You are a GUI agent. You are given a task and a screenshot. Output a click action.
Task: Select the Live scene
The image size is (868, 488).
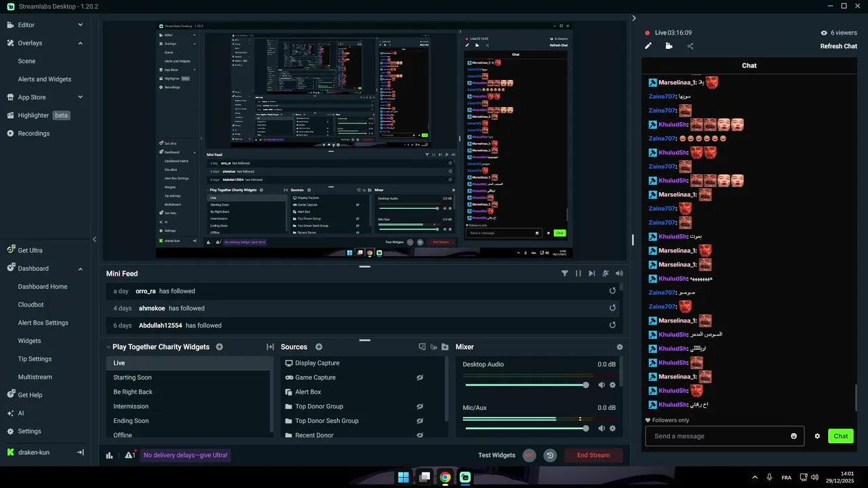[189, 363]
